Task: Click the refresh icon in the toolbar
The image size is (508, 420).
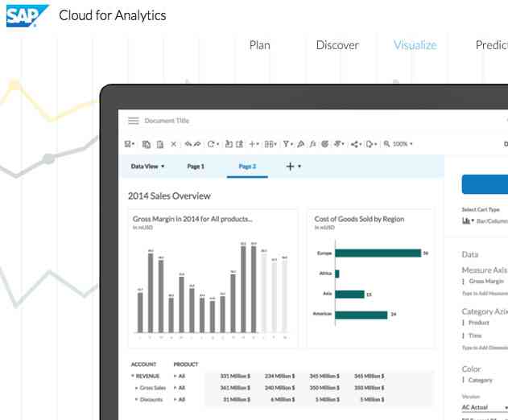Action: tap(211, 144)
